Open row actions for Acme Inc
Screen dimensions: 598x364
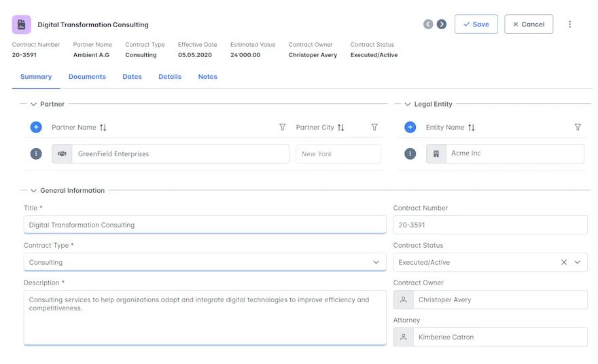coord(410,154)
